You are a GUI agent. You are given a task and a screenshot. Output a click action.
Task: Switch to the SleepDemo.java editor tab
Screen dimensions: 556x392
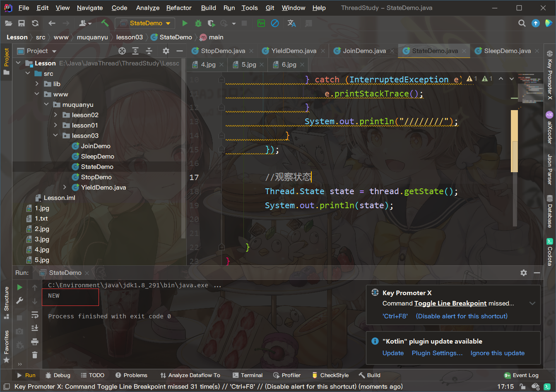tap(507, 51)
